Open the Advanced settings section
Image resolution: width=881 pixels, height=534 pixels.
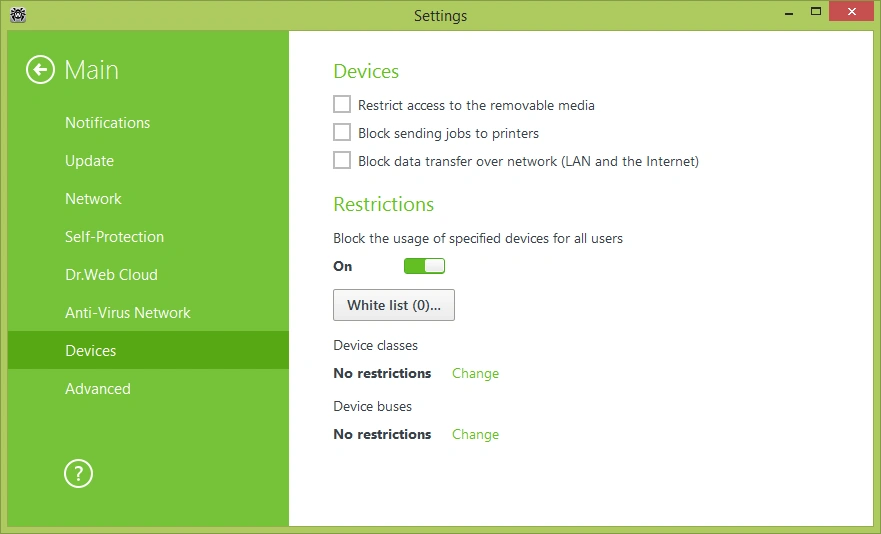(97, 389)
